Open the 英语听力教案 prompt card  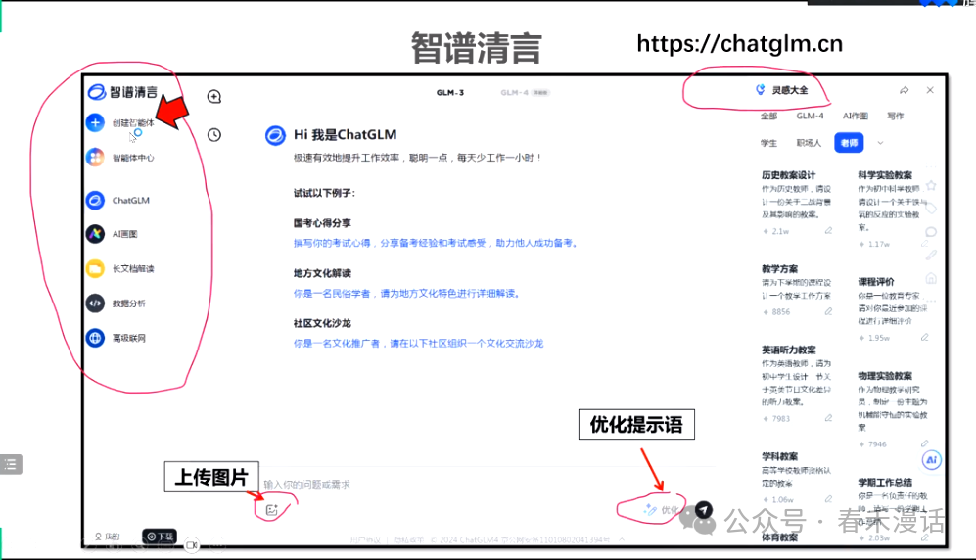tap(798, 384)
